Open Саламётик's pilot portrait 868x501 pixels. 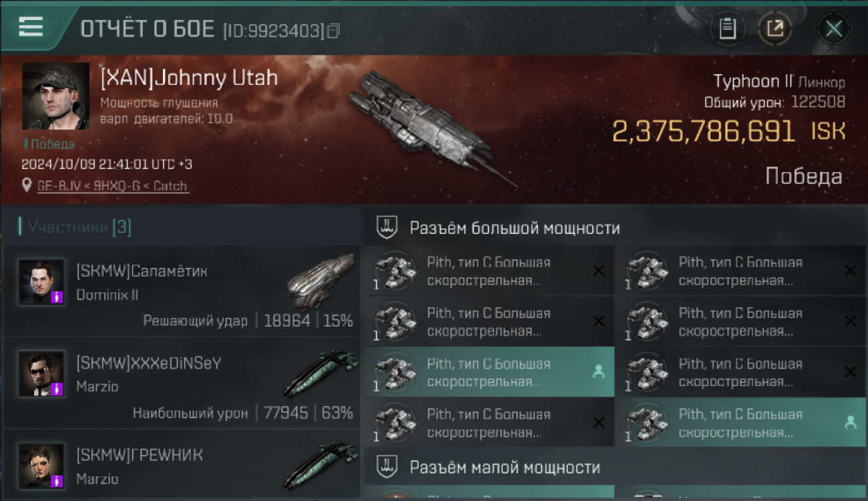click(41, 282)
